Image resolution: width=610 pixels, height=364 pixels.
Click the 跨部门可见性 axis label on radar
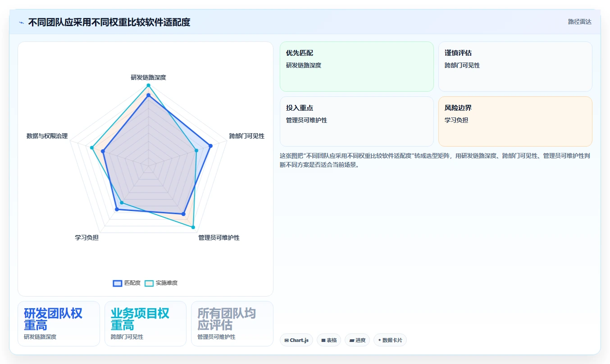click(x=246, y=136)
